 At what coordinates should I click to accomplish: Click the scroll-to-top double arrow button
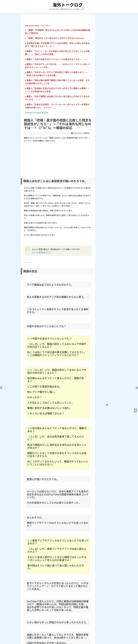click(136, 411)
